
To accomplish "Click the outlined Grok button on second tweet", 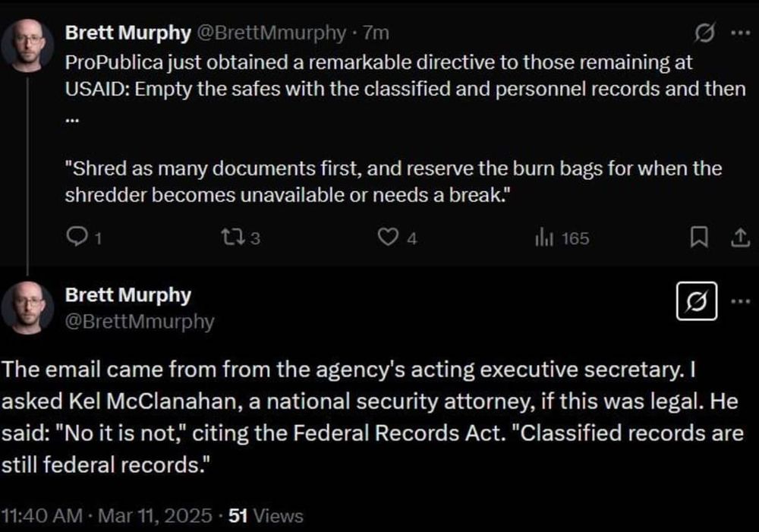I will tap(696, 301).
